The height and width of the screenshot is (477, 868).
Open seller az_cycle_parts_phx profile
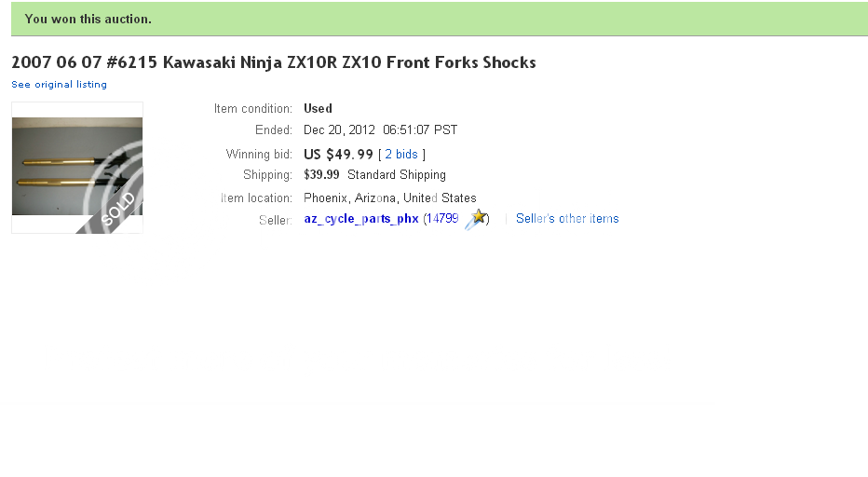(x=361, y=220)
